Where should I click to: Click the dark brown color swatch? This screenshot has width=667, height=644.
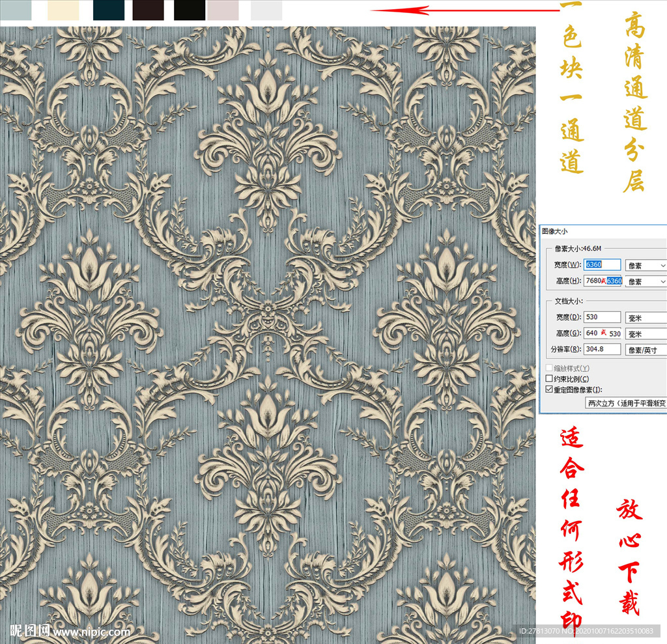pyautogui.click(x=148, y=10)
